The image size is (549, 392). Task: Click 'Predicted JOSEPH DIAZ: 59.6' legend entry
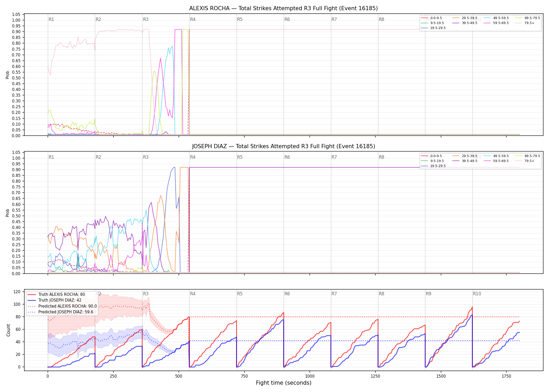pyautogui.click(x=60, y=312)
